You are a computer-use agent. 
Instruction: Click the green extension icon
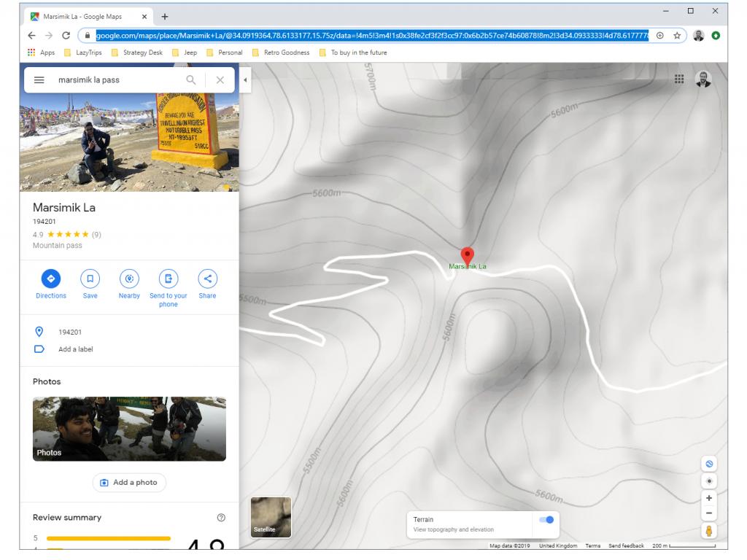716,35
